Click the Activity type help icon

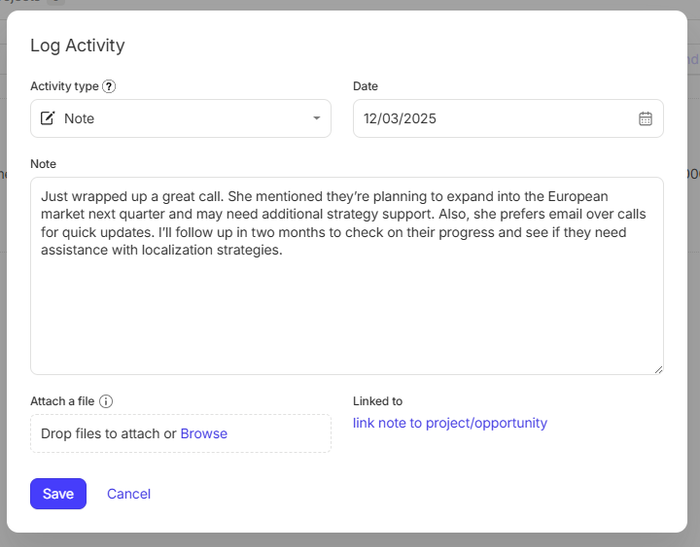click(x=109, y=86)
